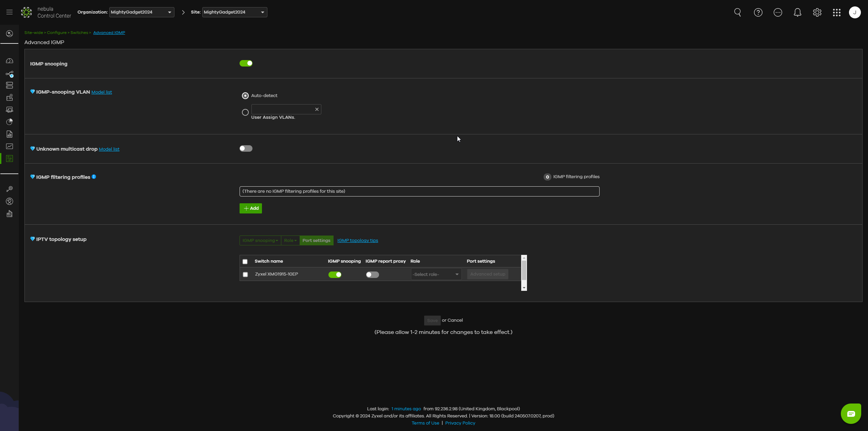Image resolution: width=868 pixels, height=431 pixels.
Task: Disable the IGMP snooping main toggle
Action: (x=246, y=63)
